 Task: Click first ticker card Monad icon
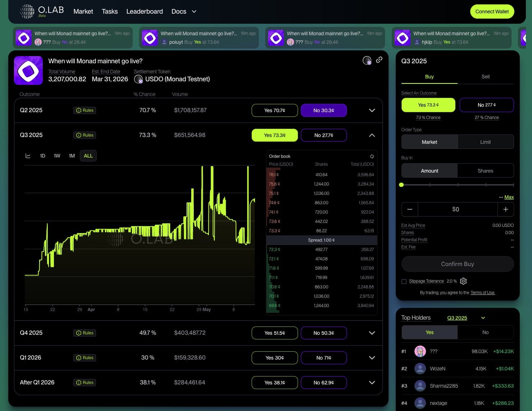tap(24, 37)
